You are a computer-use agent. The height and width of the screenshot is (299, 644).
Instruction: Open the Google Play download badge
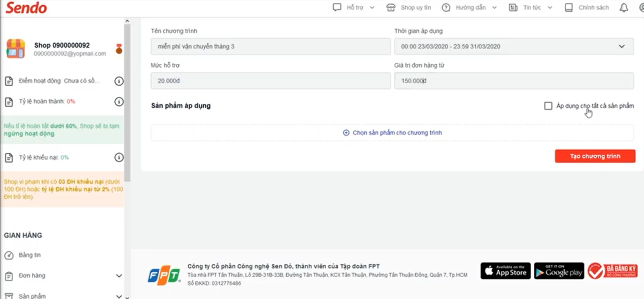click(559, 271)
